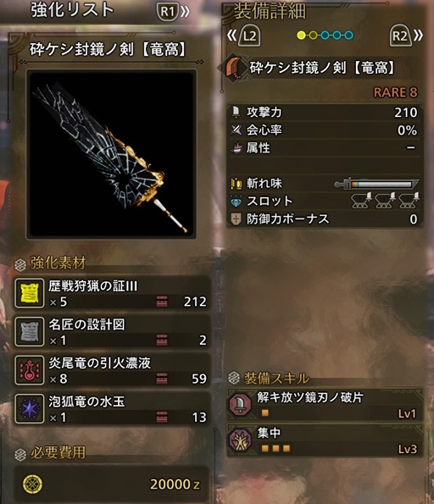Click the first decoration slot icon
Viewport: 434px width, 504px height.
pyautogui.click(x=361, y=201)
